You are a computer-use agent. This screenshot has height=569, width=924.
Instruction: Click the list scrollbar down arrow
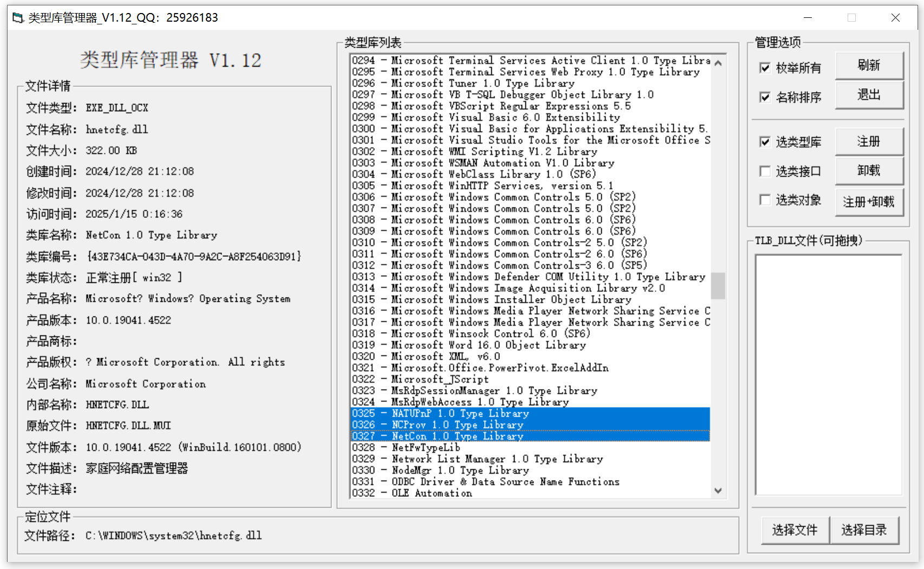point(718,491)
